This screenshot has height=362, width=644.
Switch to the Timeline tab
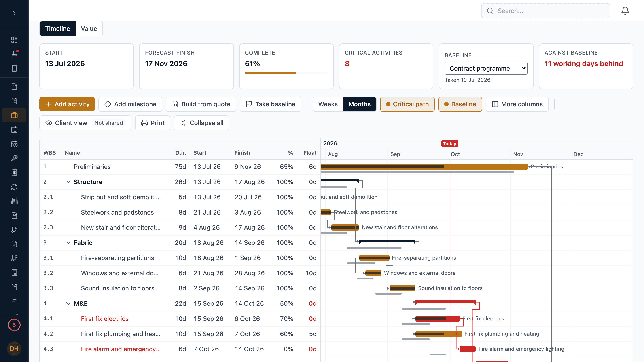pos(57,29)
